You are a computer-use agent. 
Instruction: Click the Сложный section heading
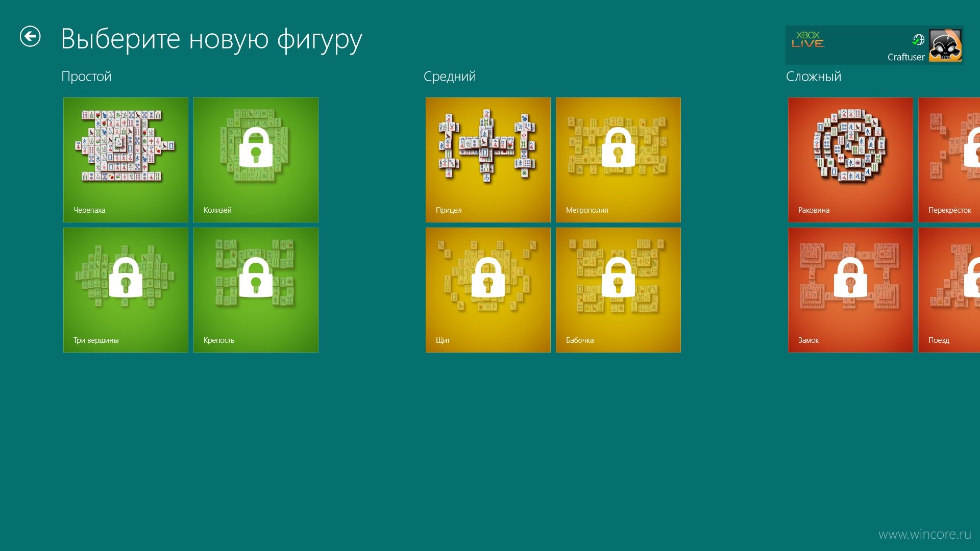click(x=814, y=77)
